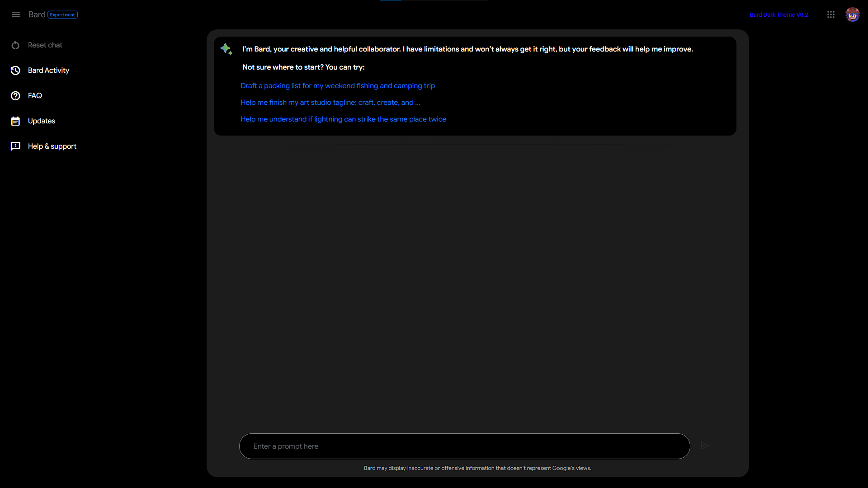868x488 pixels.
Task: Click the Bard sparkle logo icon
Action: pyautogui.click(x=226, y=49)
